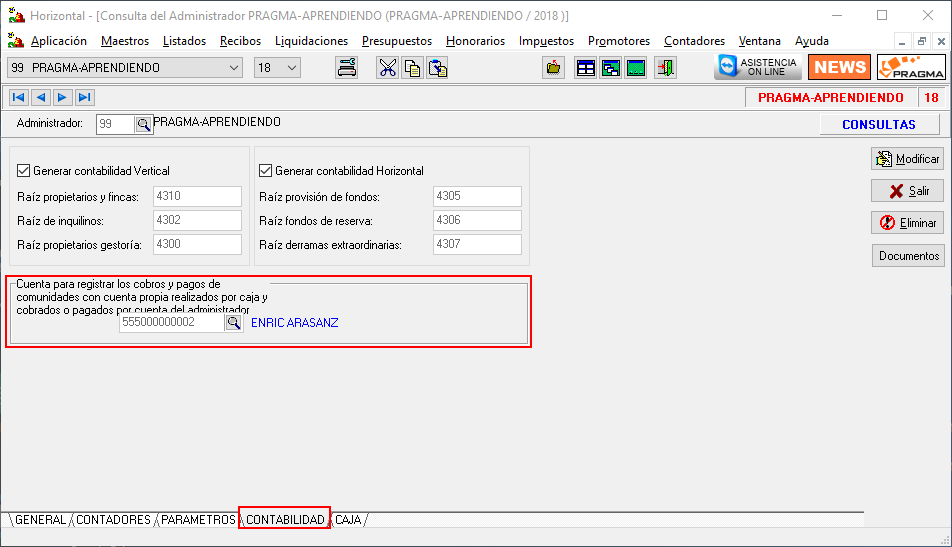Image resolution: width=952 pixels, height=547 pixels.
Task: Open the Administrador search lookup icon
Action: 143,124
